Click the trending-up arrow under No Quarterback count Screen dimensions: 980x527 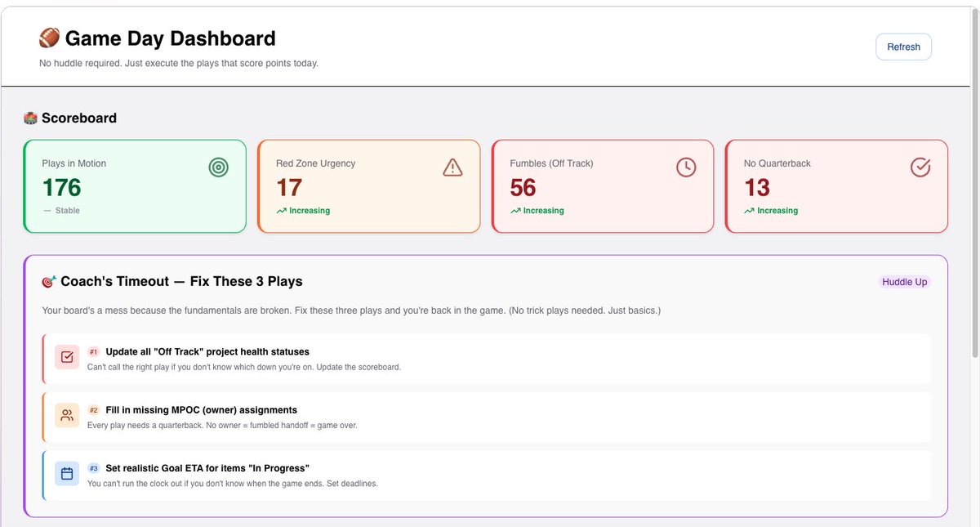coord(749,211)
